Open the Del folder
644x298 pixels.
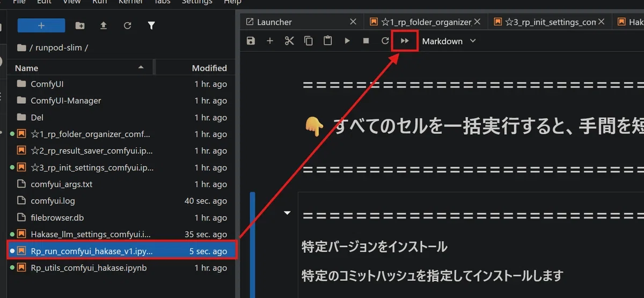click(x=121, y=117)
